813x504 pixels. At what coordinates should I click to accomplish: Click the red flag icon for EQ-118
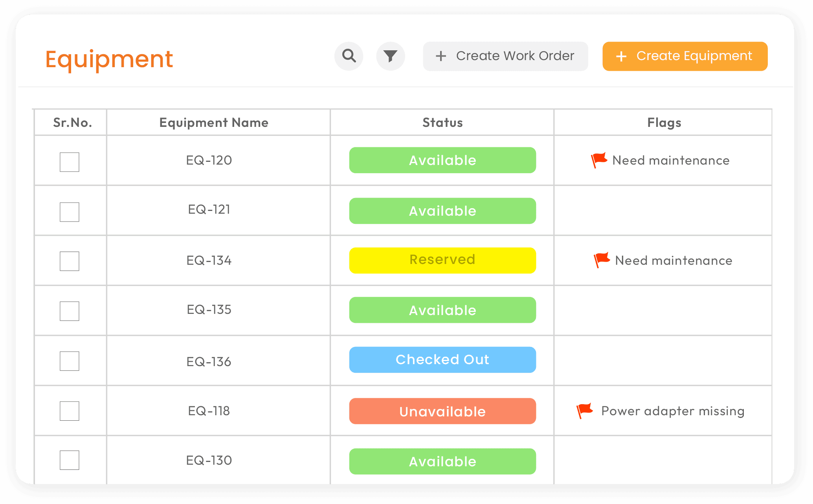click(x=585, y=411)
